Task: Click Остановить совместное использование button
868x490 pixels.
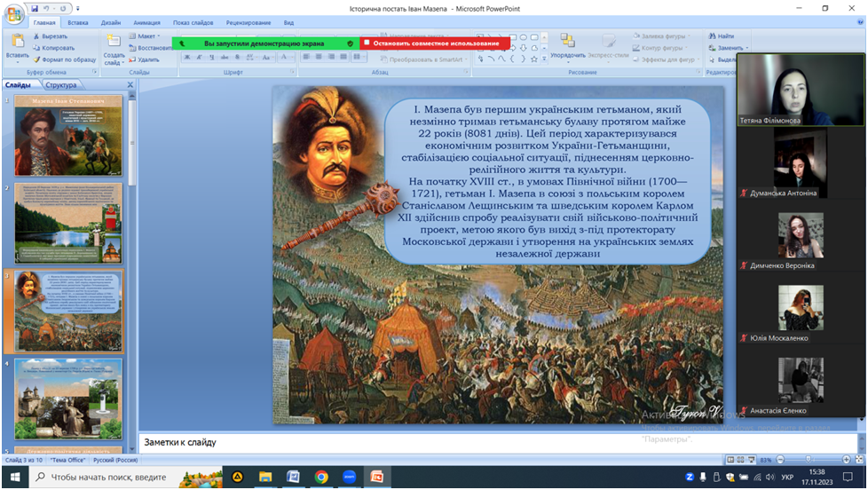Action: click(x=435, y=43)
